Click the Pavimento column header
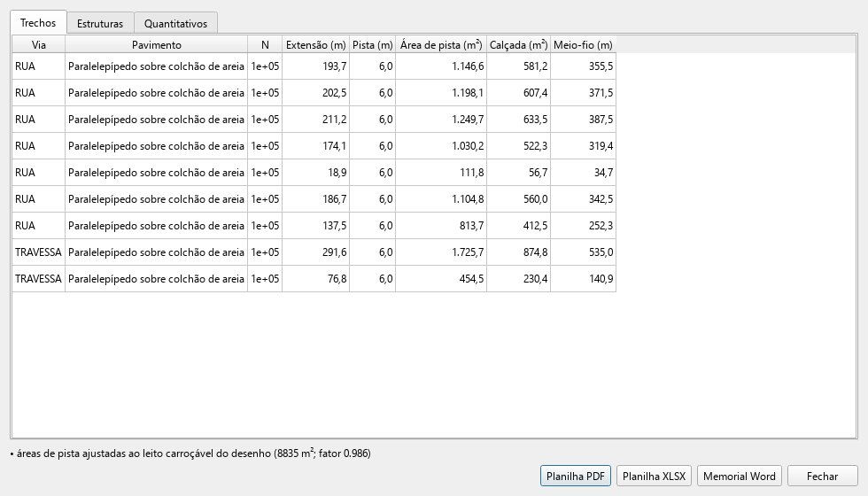Image resolution: width=868 pixels, height=496 pixels. (156, 45)
